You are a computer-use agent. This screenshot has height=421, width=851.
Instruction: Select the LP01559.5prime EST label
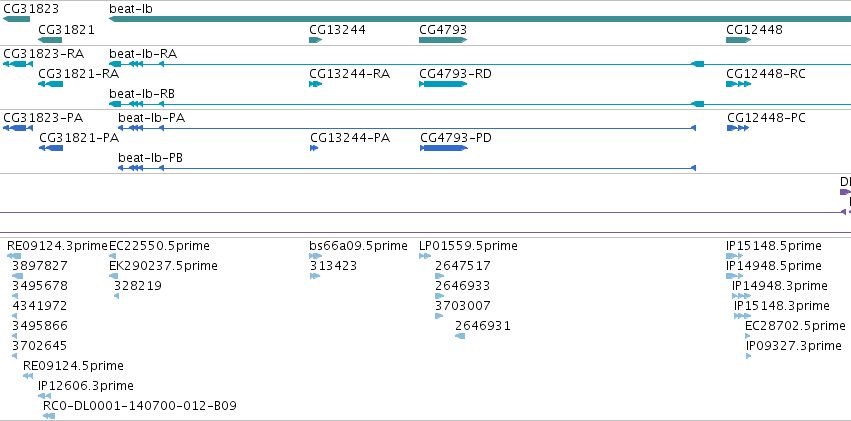tap(468, 246)
